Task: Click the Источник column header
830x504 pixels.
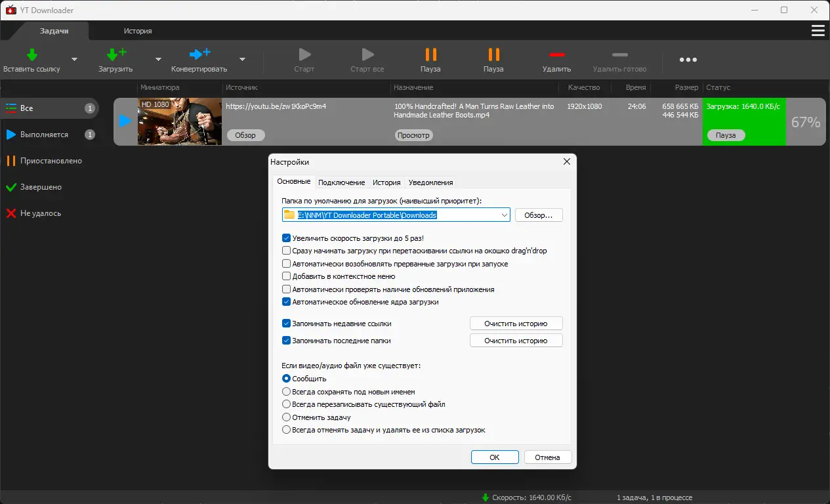Action: (x=241, y=87)
